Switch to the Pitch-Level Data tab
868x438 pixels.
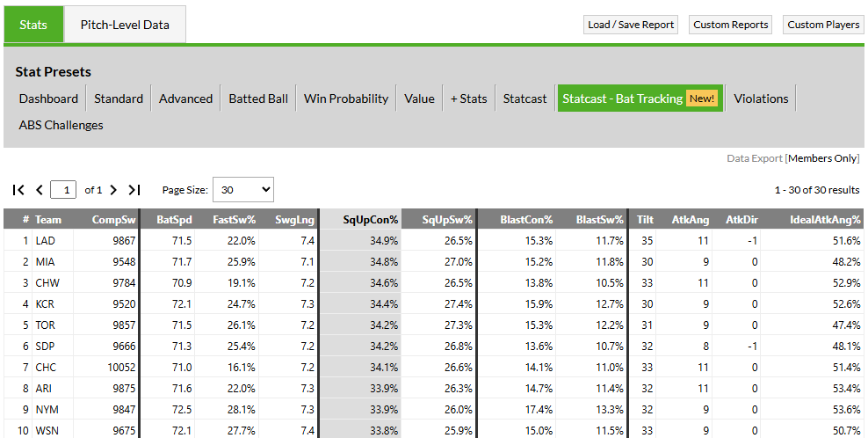(125, 25)
